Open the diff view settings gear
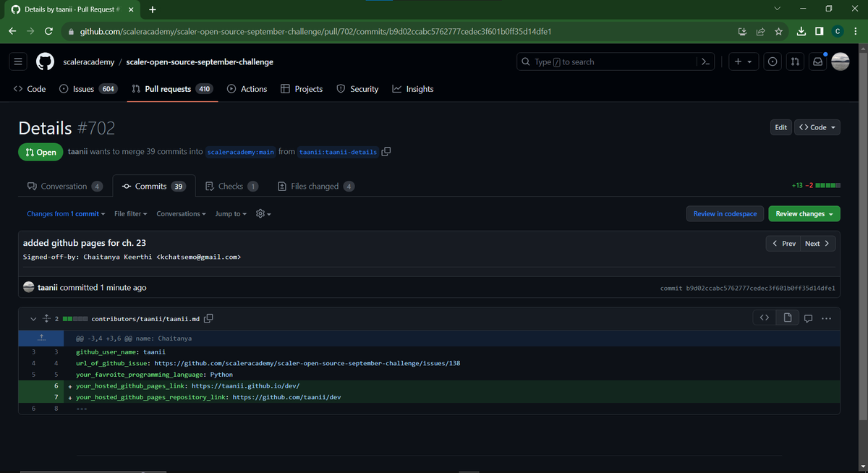 (263, 214)
